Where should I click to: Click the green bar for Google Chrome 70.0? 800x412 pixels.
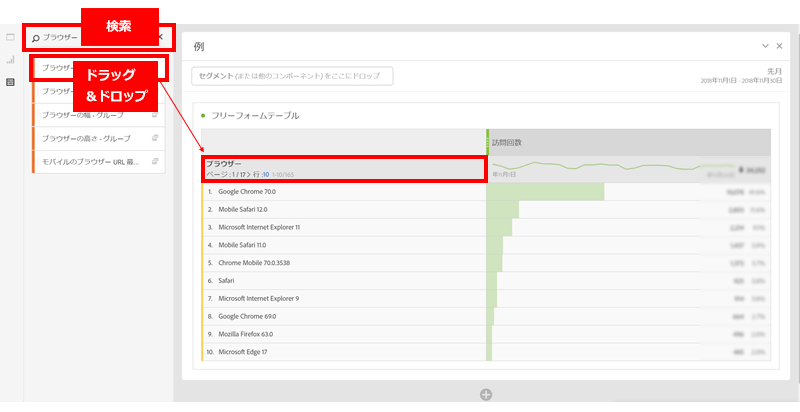click(545, 192)
